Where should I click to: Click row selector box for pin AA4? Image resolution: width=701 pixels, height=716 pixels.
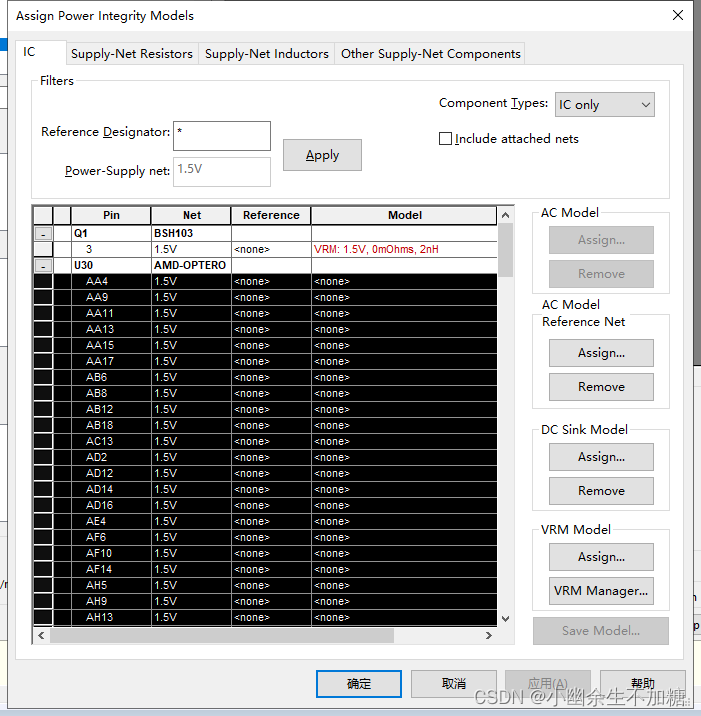click(43, 281)
